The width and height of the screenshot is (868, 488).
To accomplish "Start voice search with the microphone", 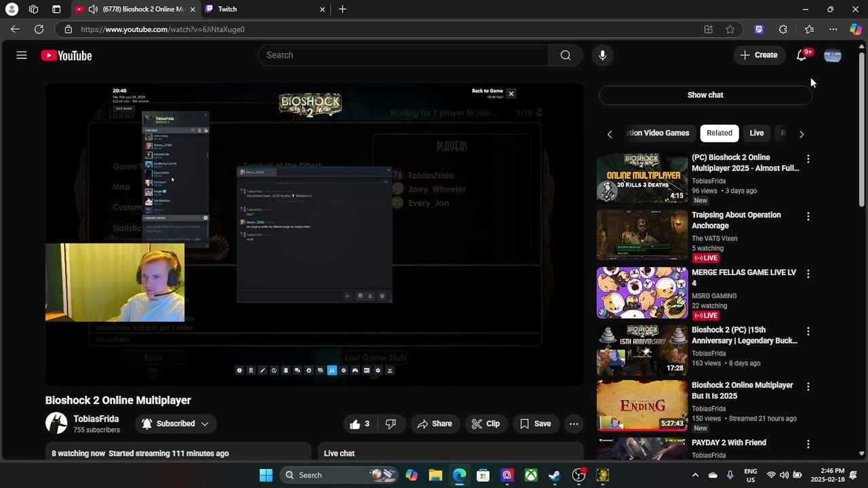I will [x=602, y=56].
